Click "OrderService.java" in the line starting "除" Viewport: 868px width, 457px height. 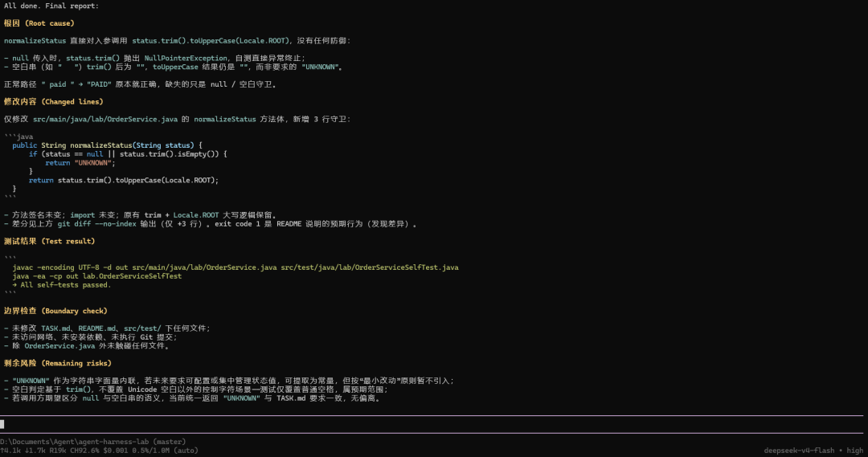coord(59,346)
